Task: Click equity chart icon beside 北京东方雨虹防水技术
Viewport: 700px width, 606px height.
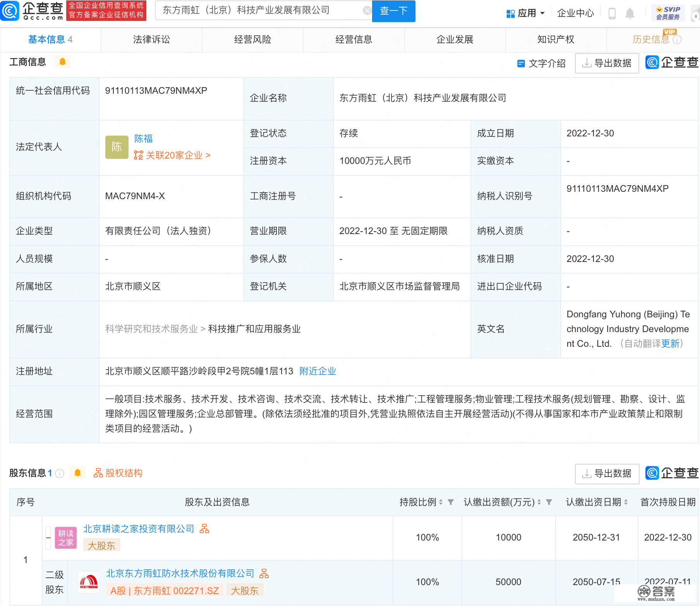Action: [264, 573]
